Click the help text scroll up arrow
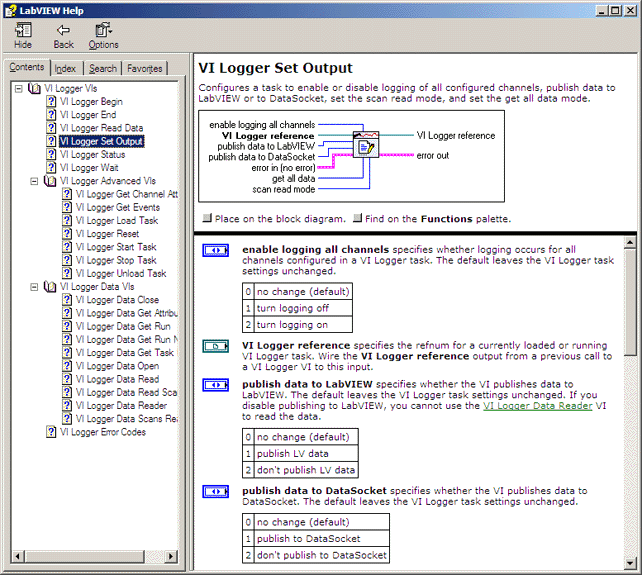Screen dimensions: 642x575 (x=630, y=243)
